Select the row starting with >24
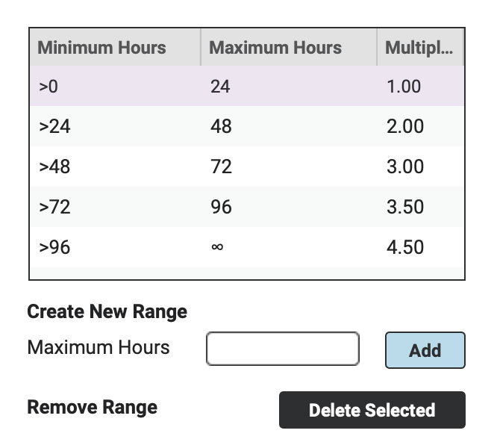Image resolution: width=494 pixels, height=448 pixels. click(247, 126)
